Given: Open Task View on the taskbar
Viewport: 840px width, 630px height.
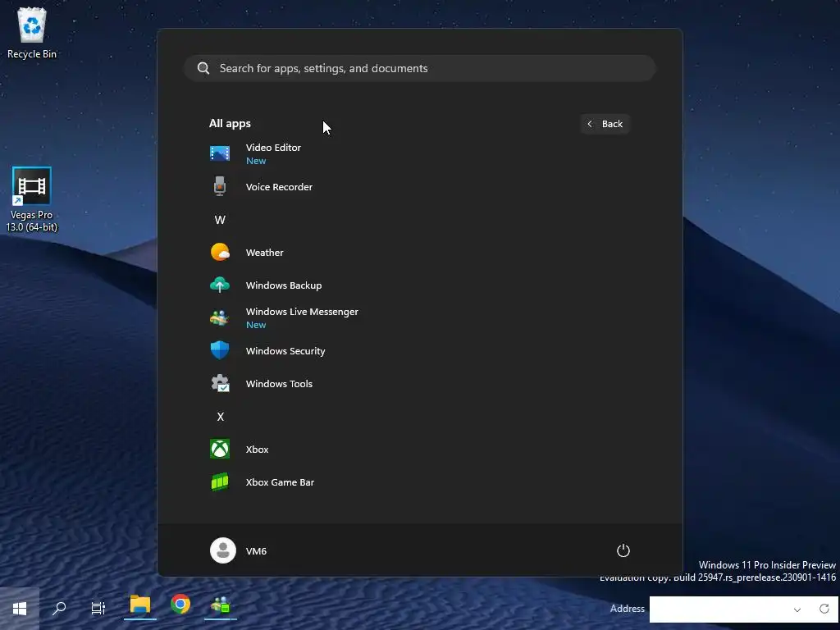Looking at the screenshot, I should pyautogui.click(x=98, y=609).
